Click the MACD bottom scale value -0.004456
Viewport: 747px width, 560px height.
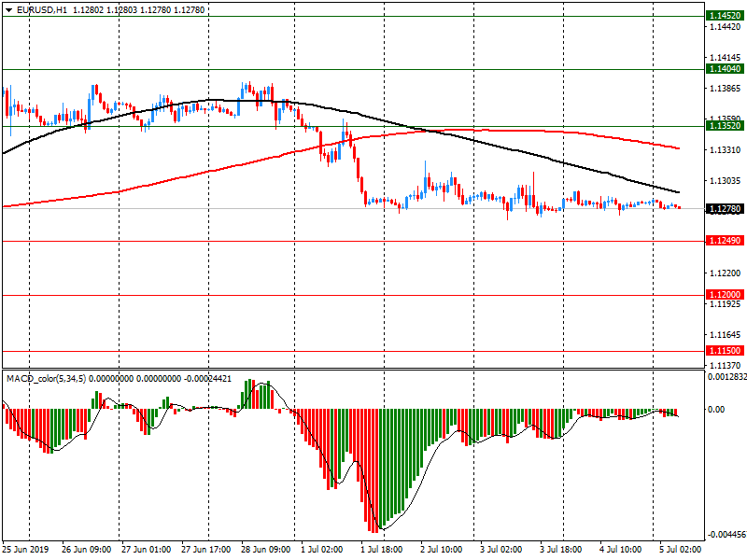point(727,535)
